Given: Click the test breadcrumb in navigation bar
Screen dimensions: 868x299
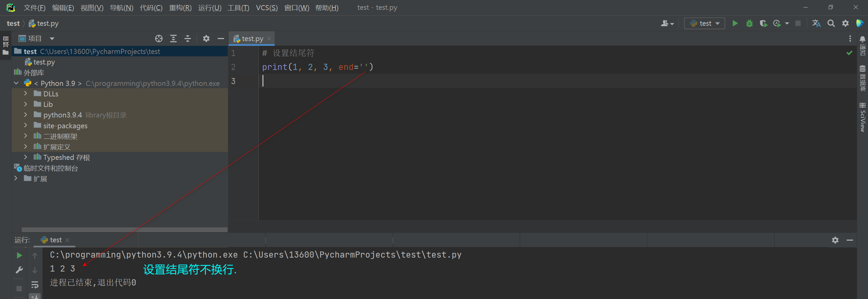Looking at the screenshot, I should (13, 23).
